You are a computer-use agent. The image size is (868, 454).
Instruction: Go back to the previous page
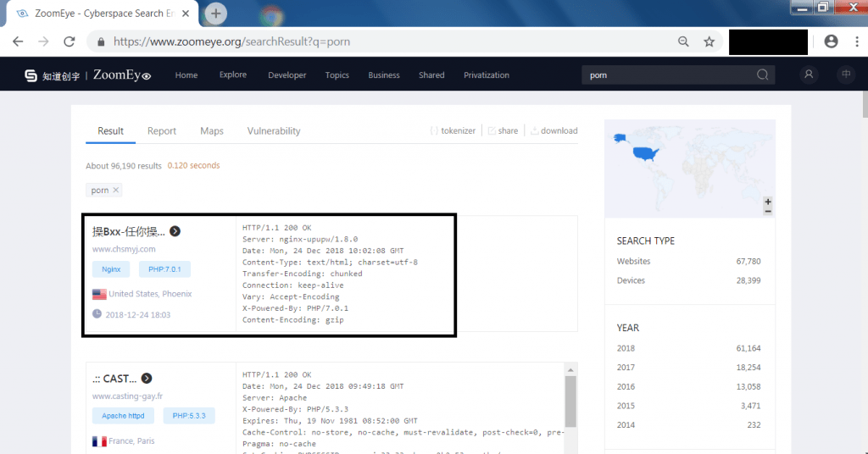(x=18, y=42)
